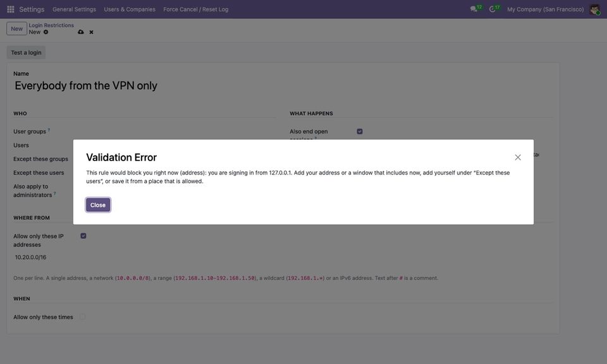Viewport: 607px width, 364px height.
Task: Open Users & Companies menu
Action: [130, 9]
